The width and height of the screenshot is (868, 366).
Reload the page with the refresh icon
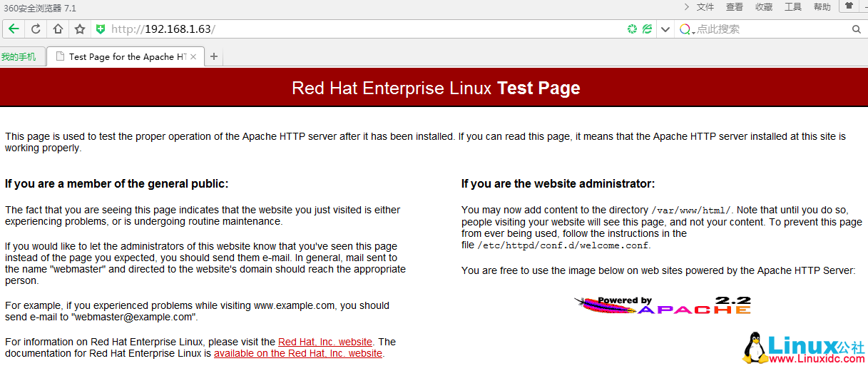(36, 29)
